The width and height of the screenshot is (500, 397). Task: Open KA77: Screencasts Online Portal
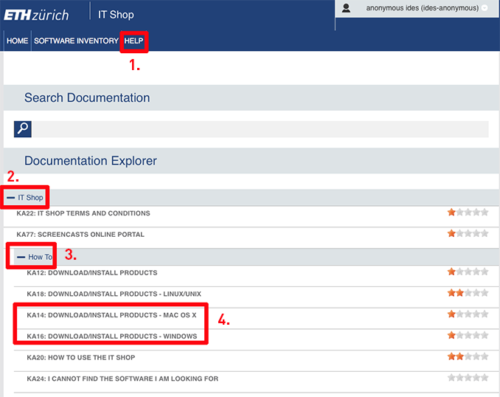80,234
